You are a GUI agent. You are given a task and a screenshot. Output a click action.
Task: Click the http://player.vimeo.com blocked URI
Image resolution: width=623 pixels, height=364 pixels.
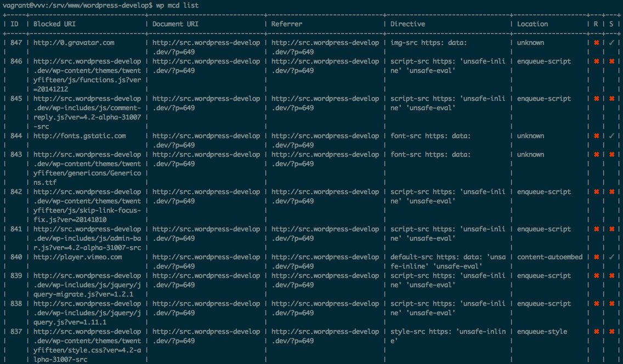coord(77,257)
